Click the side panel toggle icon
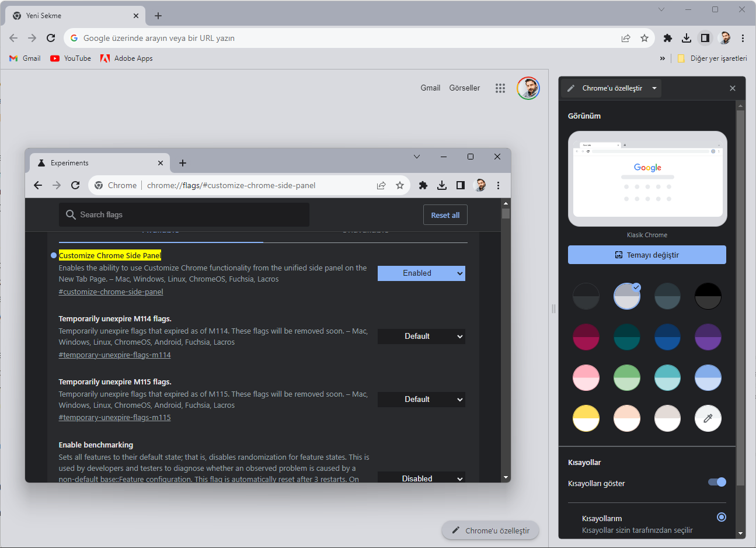Screen dimensions: 756x548 [x=705, y=37]
